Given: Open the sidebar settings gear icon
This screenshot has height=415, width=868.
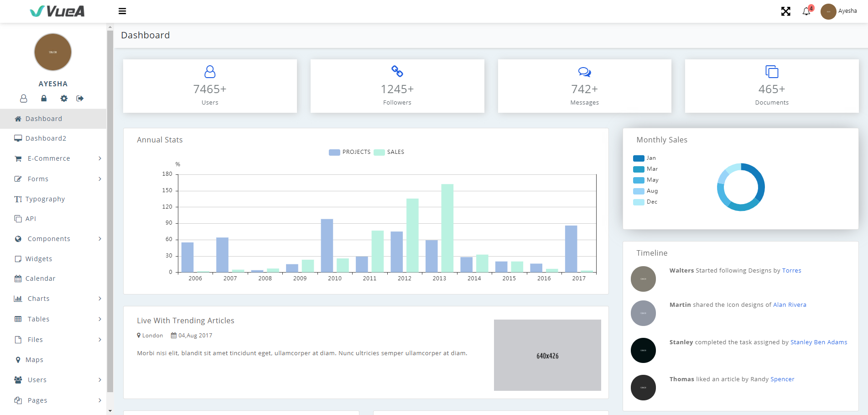Looking at the screenshot, I should tap(64, 98).
